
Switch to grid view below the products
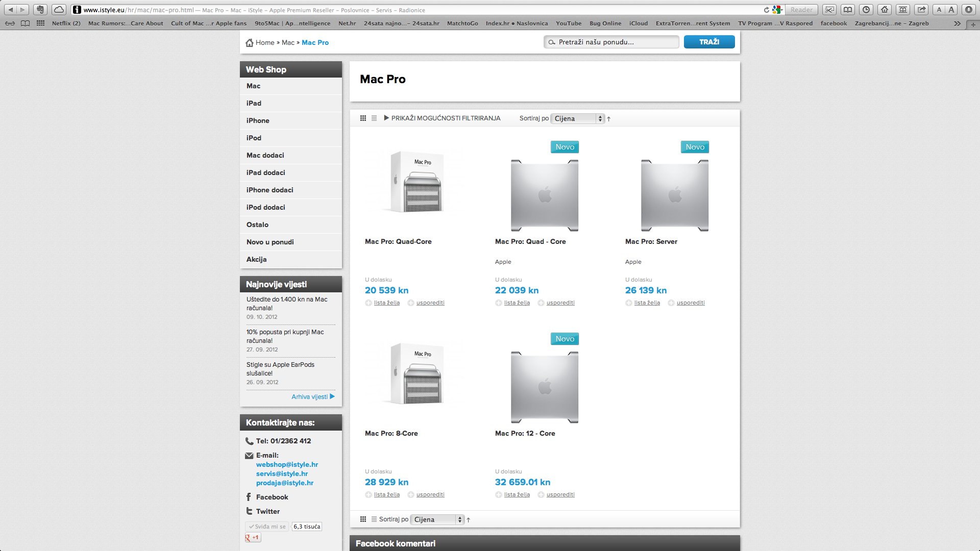(x=363, y=519)
